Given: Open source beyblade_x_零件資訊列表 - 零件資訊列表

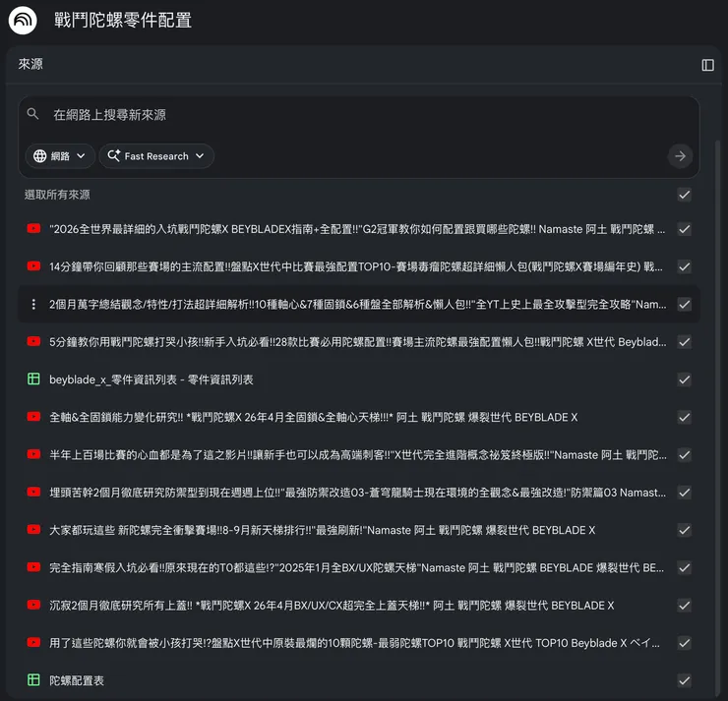Looking at the screenshot, I should [152, 380].
